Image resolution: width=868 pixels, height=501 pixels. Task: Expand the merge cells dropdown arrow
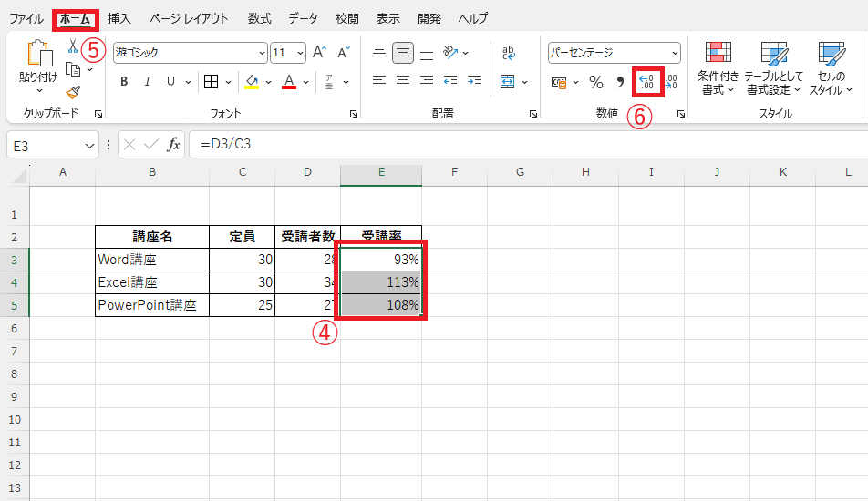pos(524,82)
